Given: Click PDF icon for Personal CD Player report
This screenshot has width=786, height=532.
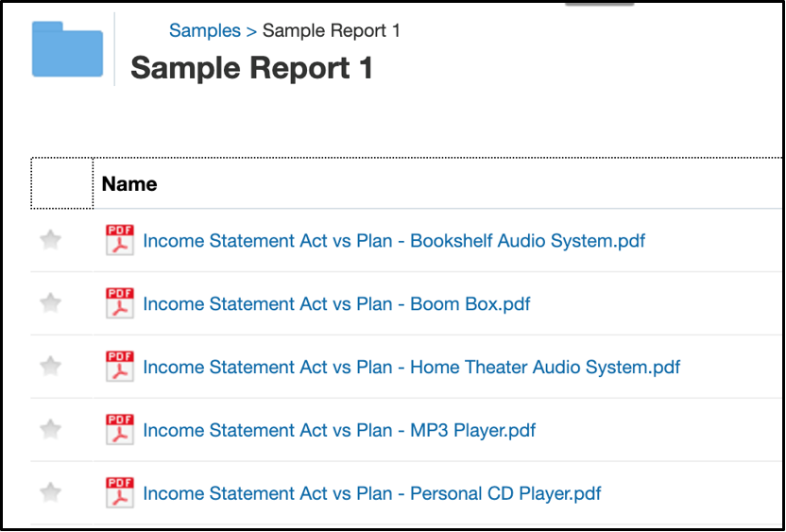Looking at the screenshot, I should coord(120,493).
